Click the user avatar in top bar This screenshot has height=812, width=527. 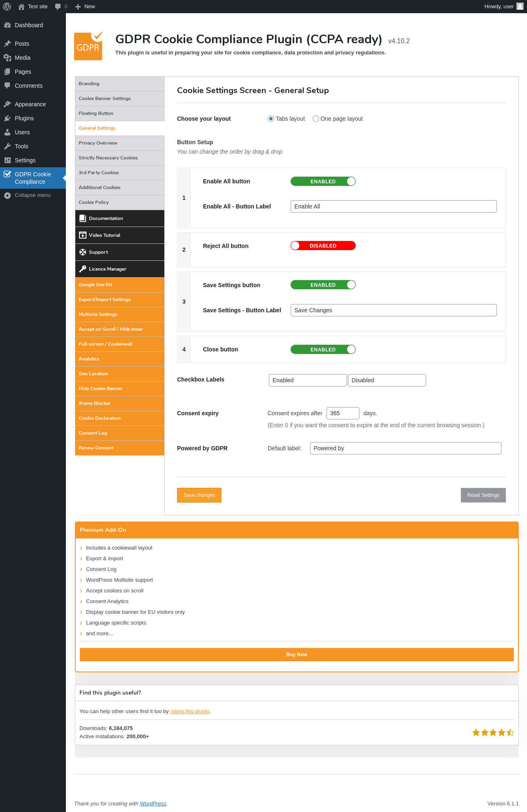point(520,6)
